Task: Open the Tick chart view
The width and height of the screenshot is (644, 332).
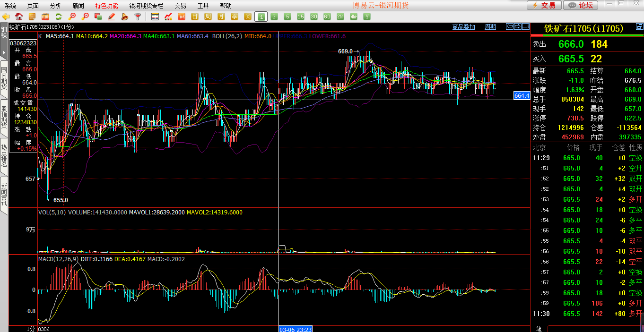Action: [182, 17]
